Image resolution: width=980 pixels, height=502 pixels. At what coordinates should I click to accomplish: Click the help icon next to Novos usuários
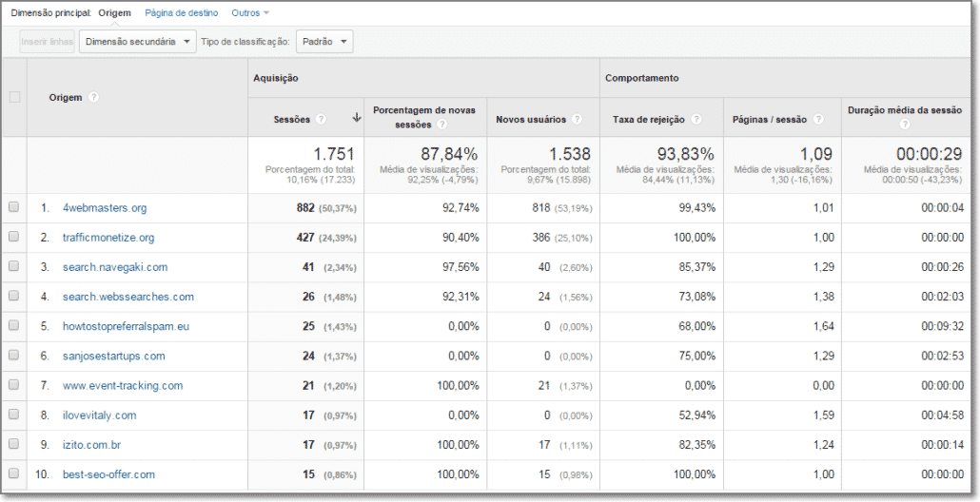[x=577, y=119]
